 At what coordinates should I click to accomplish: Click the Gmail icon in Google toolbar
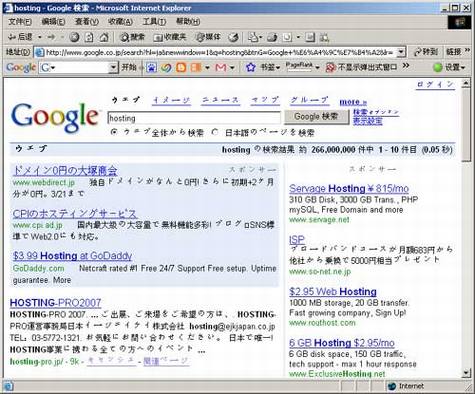pyautogui.click(x=221, y=68)
